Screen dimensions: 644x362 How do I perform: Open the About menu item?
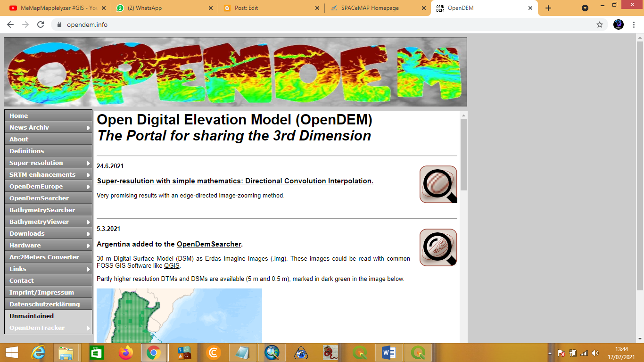(x=48, y=139)
